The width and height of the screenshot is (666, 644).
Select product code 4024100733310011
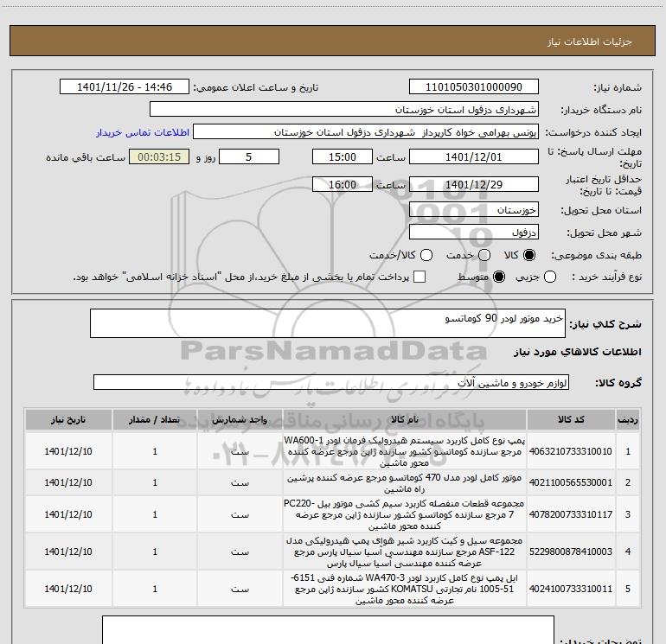coord(571,589)
